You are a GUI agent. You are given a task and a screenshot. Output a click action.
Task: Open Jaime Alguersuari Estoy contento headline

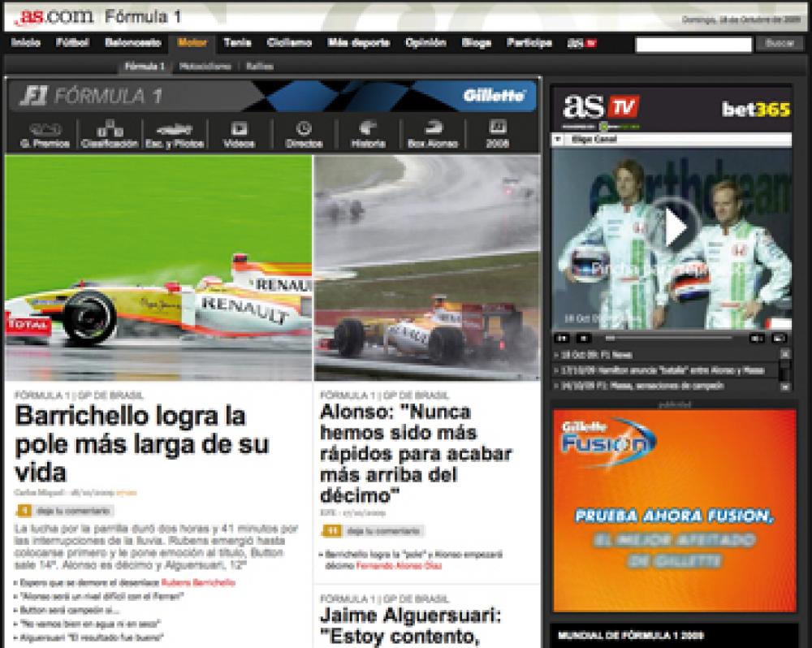[410, 626]
